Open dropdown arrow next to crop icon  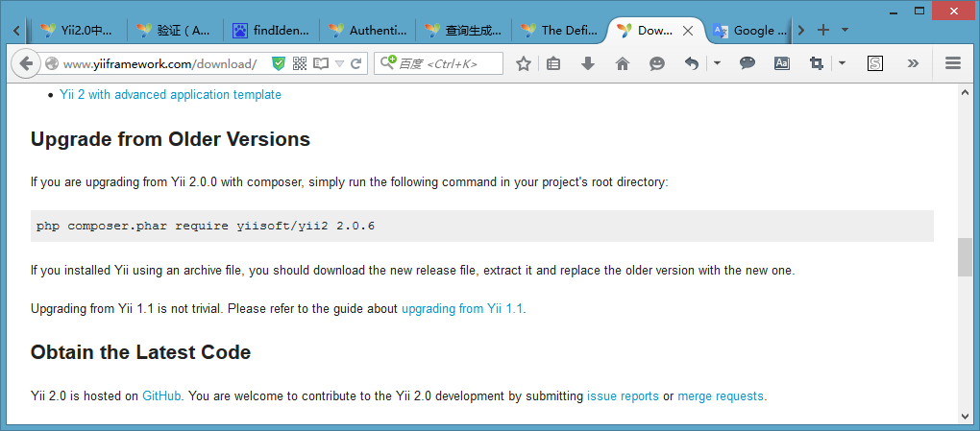pyautogui.click(x=842, y=63)
